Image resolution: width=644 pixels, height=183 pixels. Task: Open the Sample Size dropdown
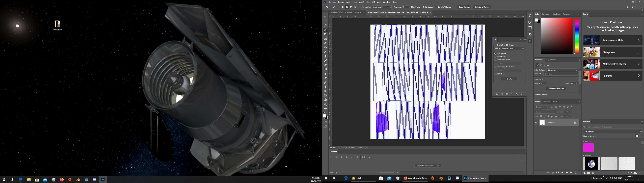pos(382,7)
